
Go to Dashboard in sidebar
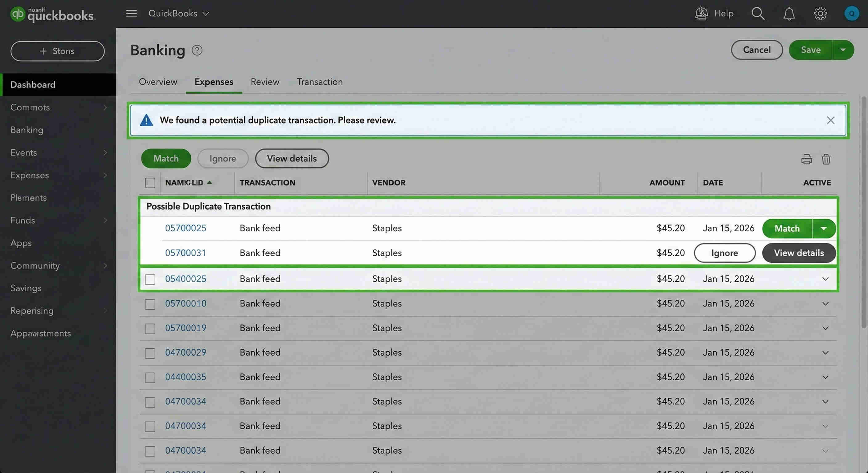58,84
